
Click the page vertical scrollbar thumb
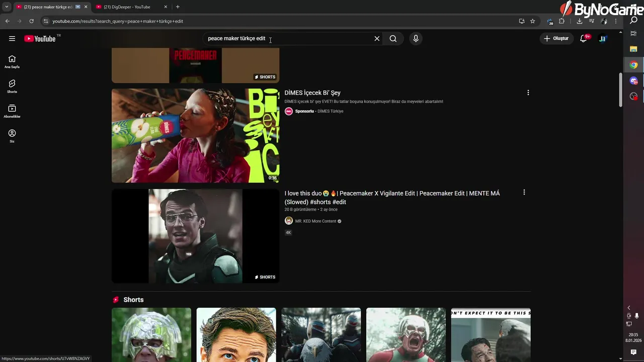click(620, 90)
